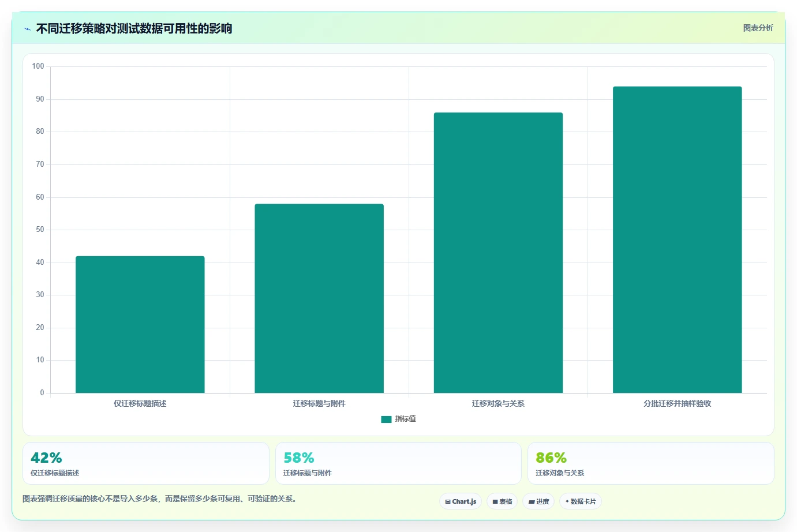This screenshot has width=797, height=532.
Task: Click the 数据卡片 tag
Action: click(581, 501)
